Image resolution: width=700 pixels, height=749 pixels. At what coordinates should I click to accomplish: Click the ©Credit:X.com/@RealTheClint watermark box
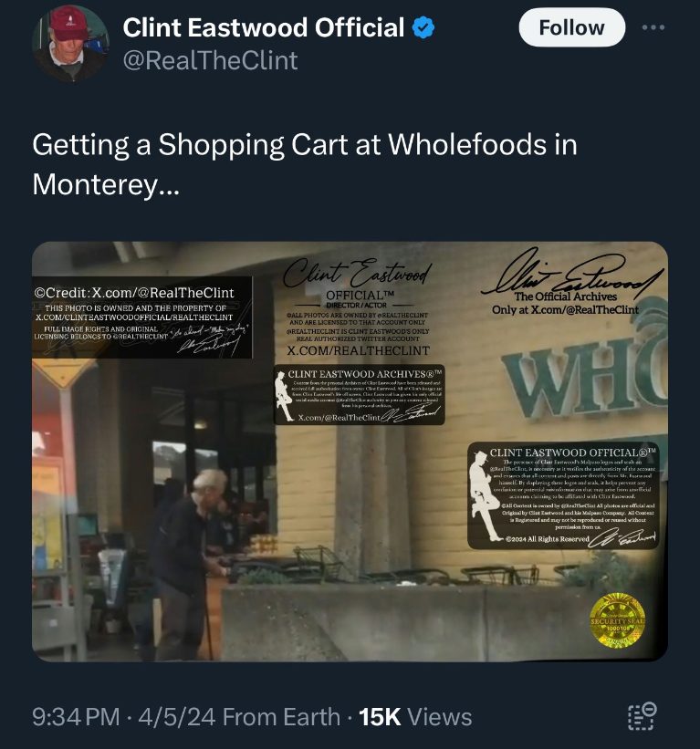141,317
